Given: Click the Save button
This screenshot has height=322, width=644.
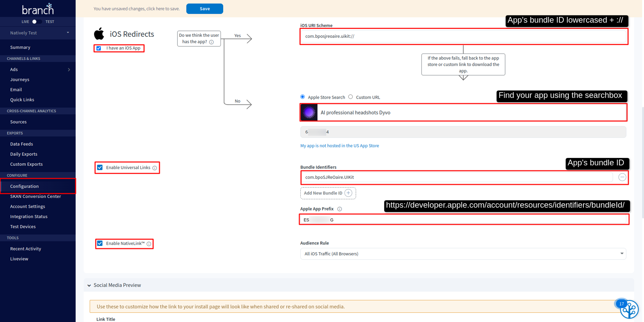Looking at the screenshot, I should click(x=204, y=9).
